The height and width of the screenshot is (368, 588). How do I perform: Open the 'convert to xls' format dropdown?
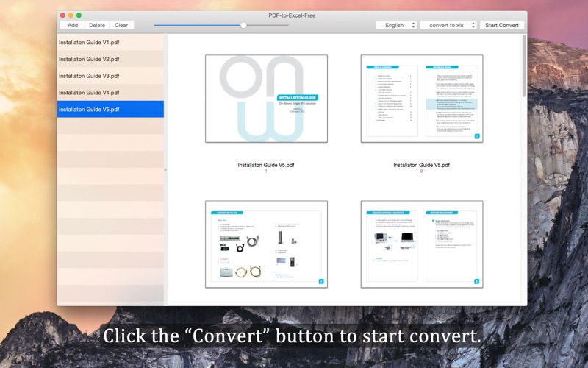pyautogui.click(x=448, y=25)
